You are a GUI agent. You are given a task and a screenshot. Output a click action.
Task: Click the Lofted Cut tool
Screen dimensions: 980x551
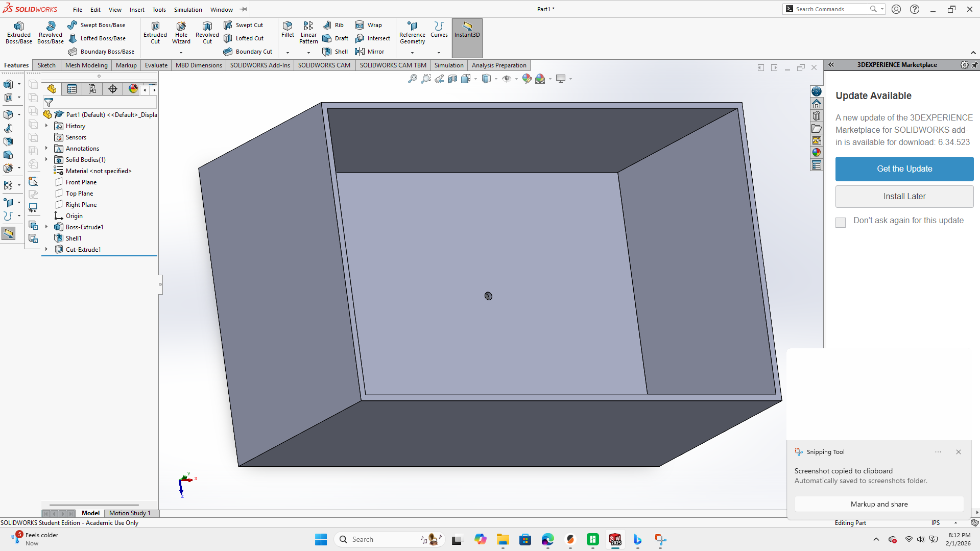[x=244, y=38]
